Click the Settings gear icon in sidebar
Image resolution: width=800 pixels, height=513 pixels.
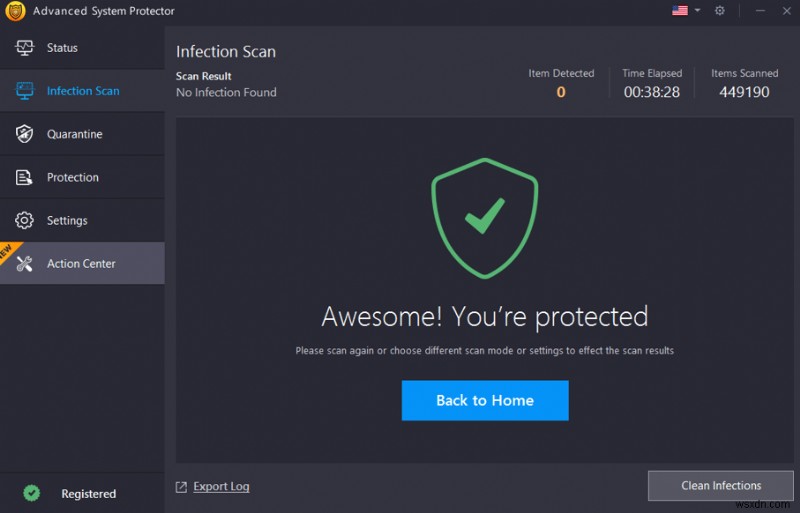[x=24, y=220]
